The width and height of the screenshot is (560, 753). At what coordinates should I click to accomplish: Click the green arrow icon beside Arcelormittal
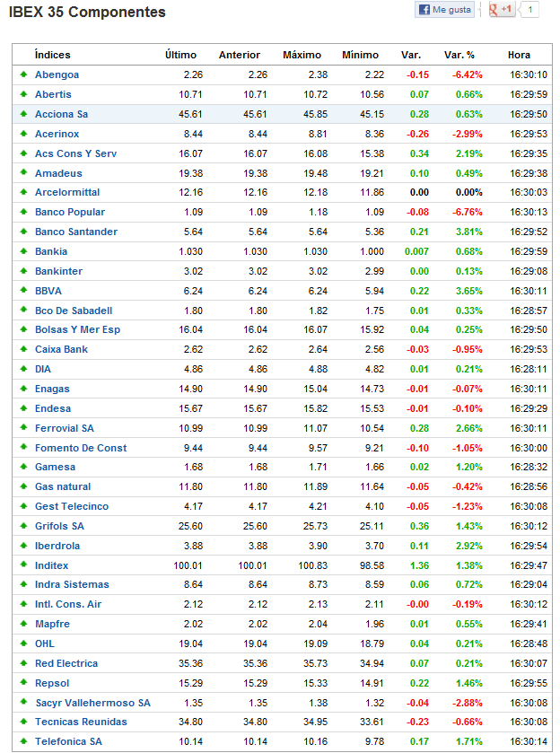(23, 192)
